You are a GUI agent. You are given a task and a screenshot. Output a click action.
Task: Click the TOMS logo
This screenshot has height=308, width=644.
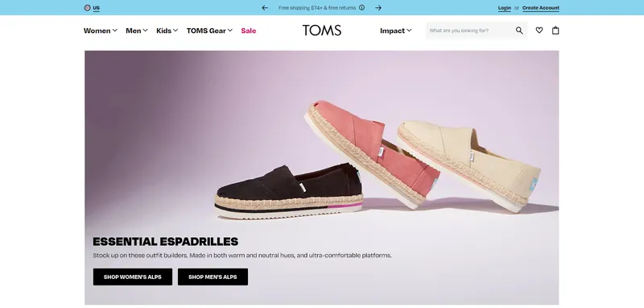tap(322, 31)
